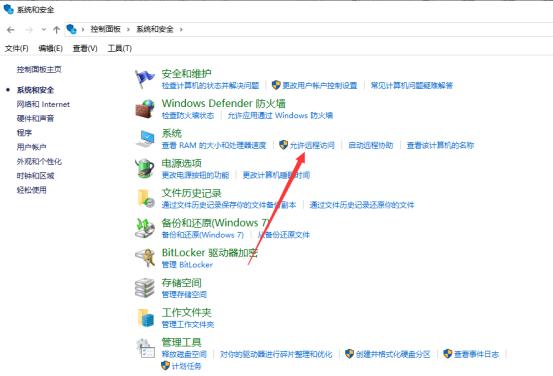Open the 管理工具 heading
The width and height of the screenshot is (553, 376).
[182, 342]
